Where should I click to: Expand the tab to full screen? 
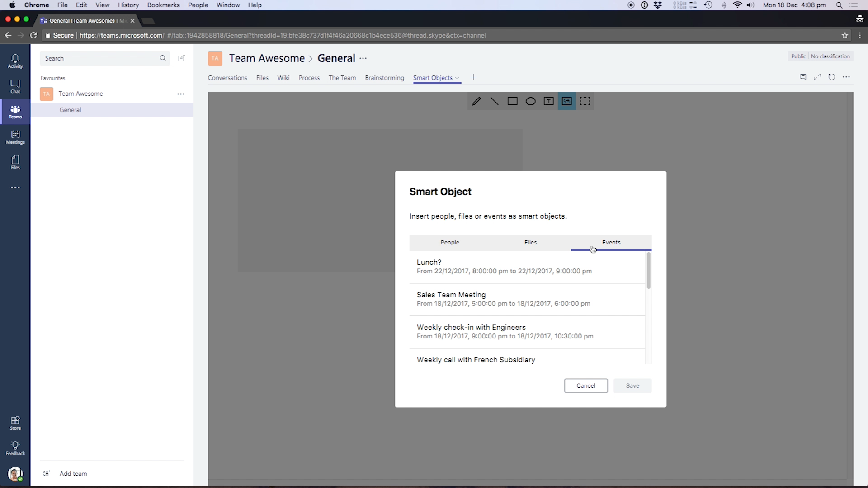(x=817, y=77)
